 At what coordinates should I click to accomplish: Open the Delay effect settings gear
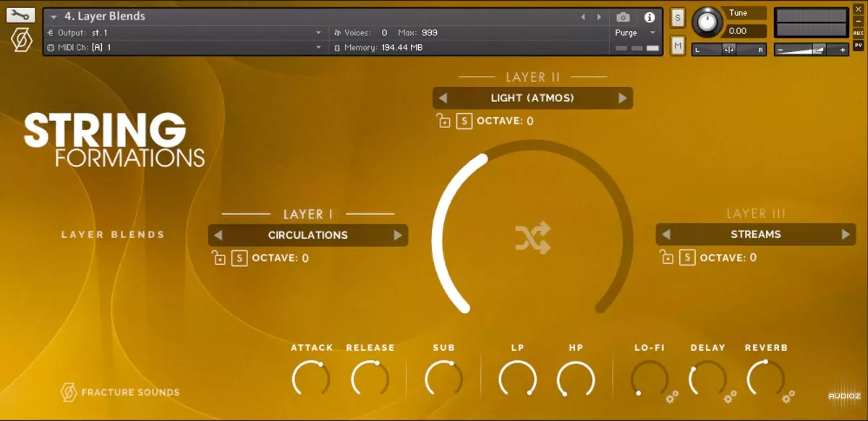coord(730,396)
